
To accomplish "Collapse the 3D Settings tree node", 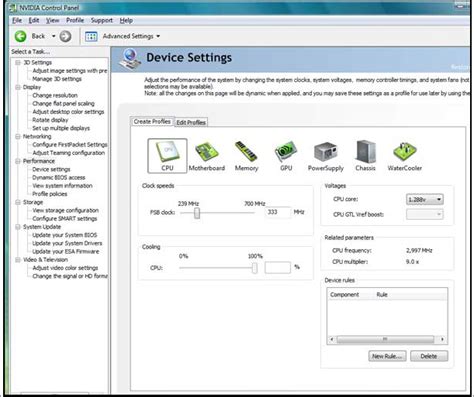I will click(x=18, y=62).
